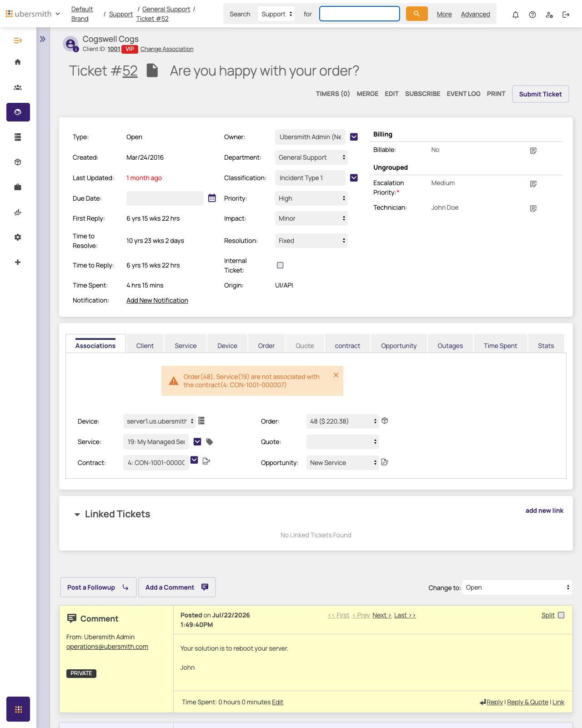Open the Impact dropdown

point(311,218)
